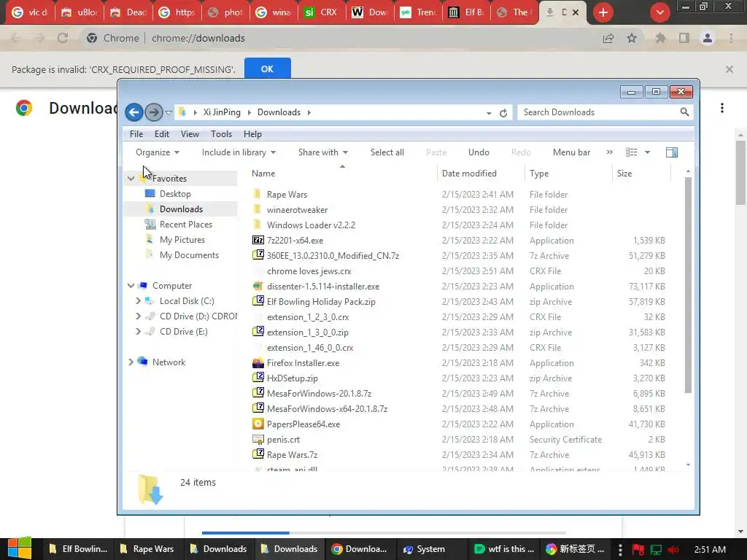The width and height of the screenshot is (747, 560).
Task: Select My Documents in Favorites
Action: pos(189,254)
